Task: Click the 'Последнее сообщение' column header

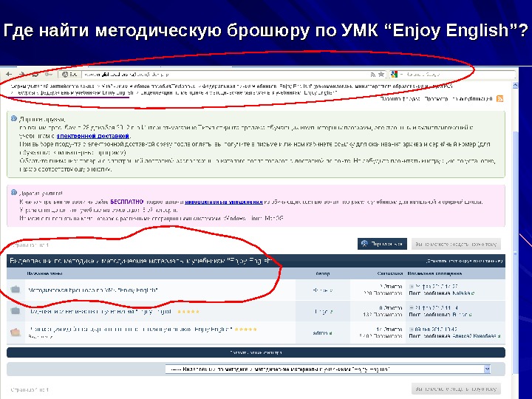Action: pos(434,273)
